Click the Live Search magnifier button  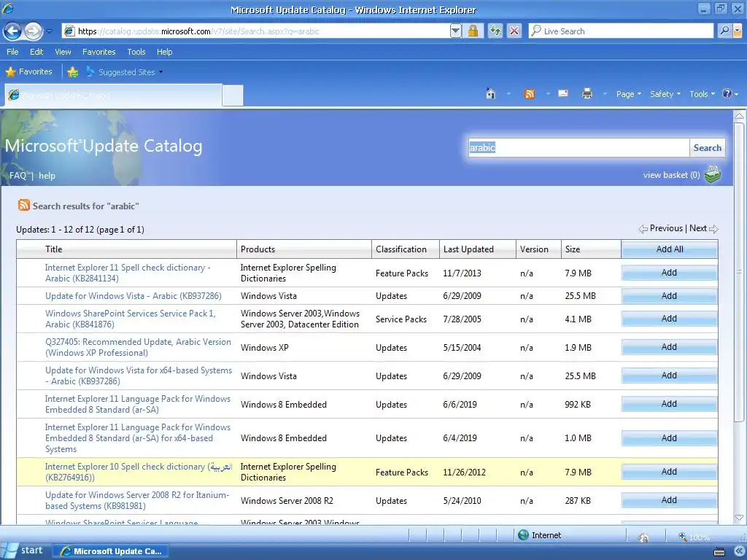click(724, 31)
